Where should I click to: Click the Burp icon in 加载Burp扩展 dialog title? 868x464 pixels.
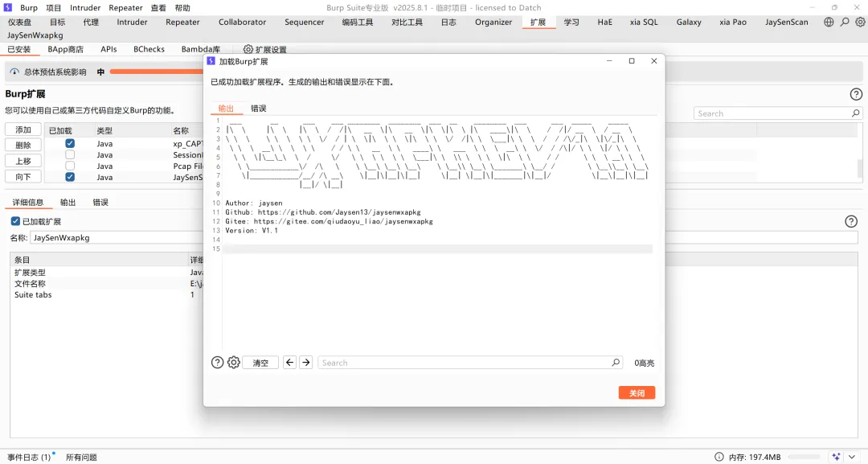[211, 61]
